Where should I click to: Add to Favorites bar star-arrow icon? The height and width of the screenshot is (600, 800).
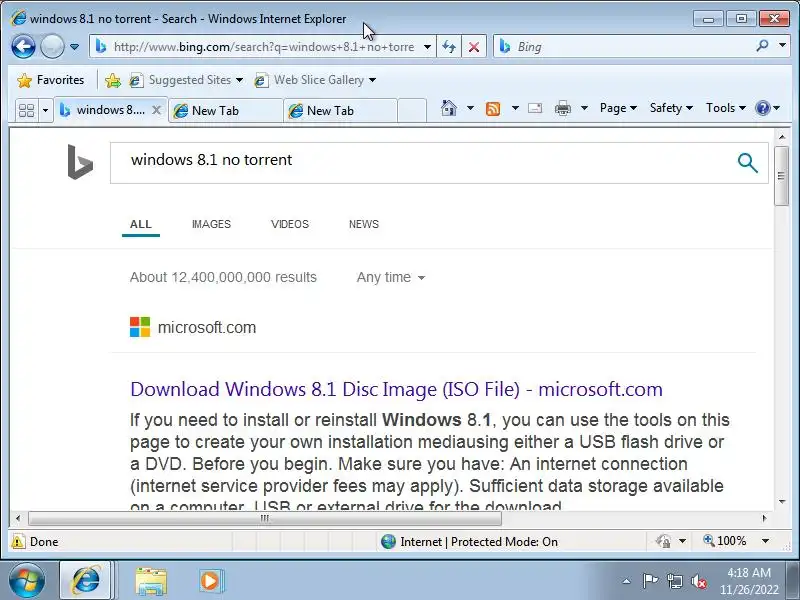(x=112, y=80)
